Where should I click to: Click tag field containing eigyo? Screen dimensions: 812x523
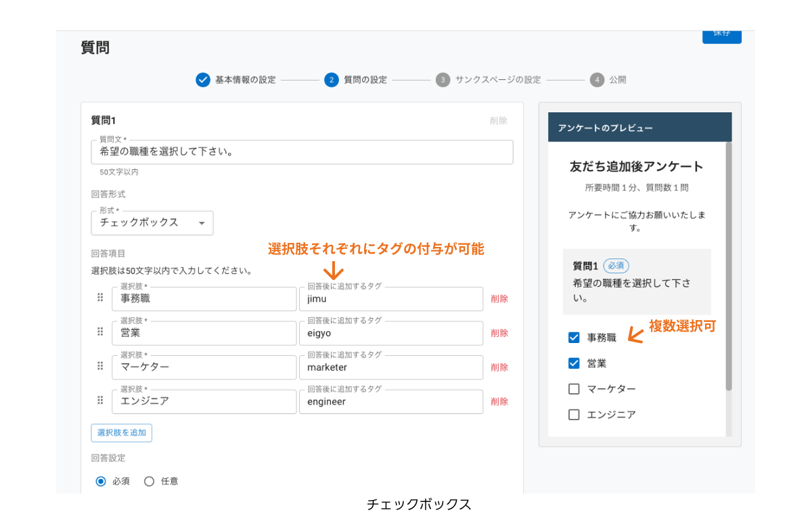click(x=391, y=333)
